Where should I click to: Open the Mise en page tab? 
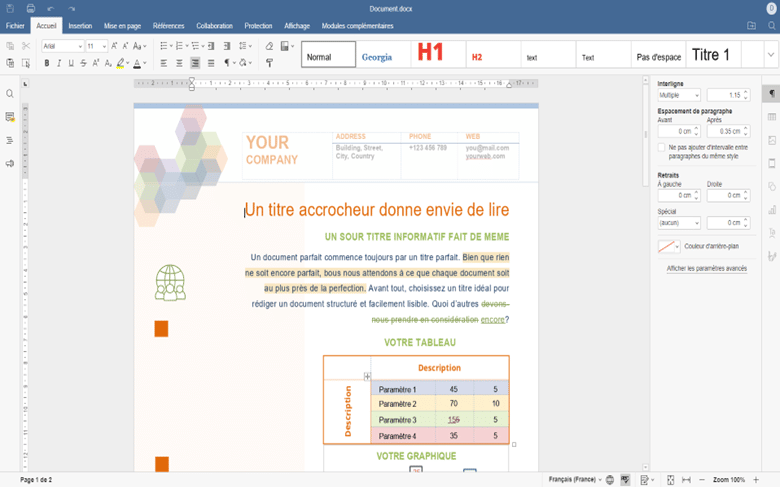pos(122,26)
